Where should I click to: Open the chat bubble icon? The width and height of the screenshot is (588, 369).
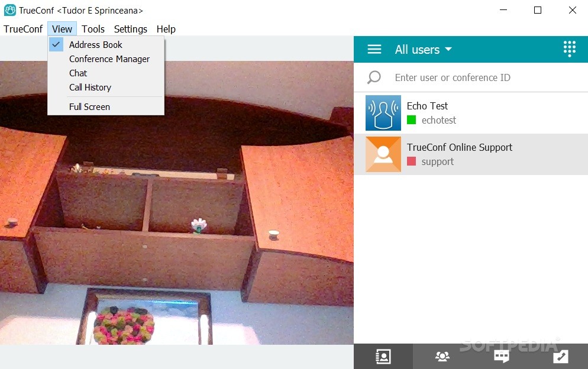502,356
